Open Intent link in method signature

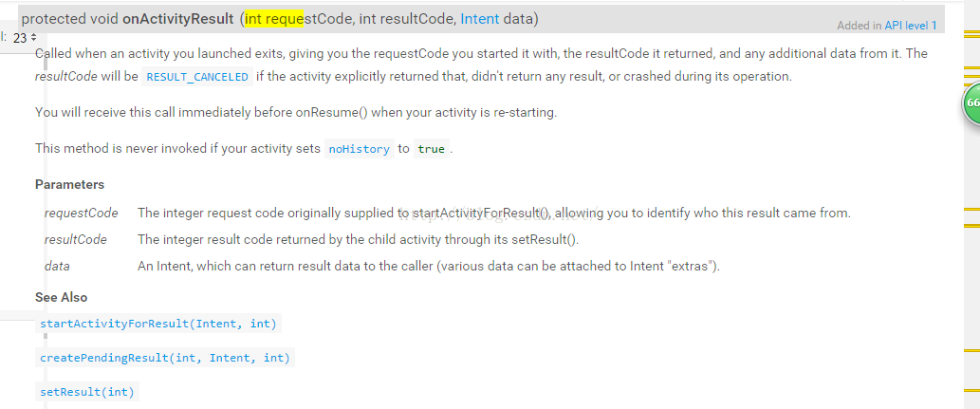[480, 19]
